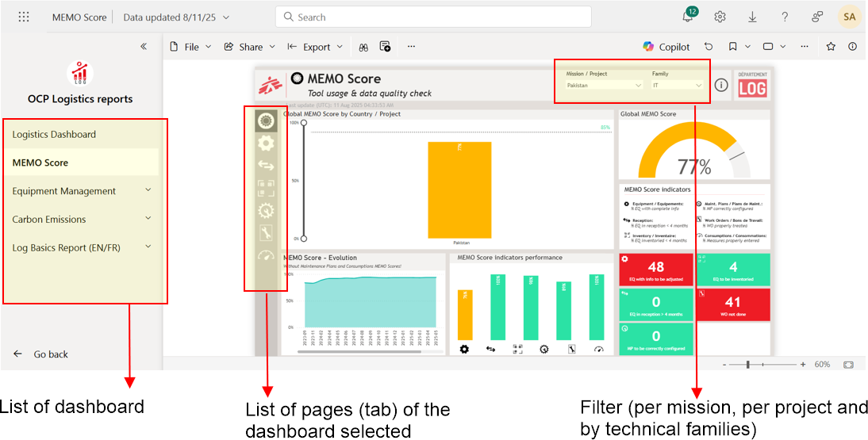Open the Consumptions gauge page icon

pyautogui.click(x=266, y=255)
